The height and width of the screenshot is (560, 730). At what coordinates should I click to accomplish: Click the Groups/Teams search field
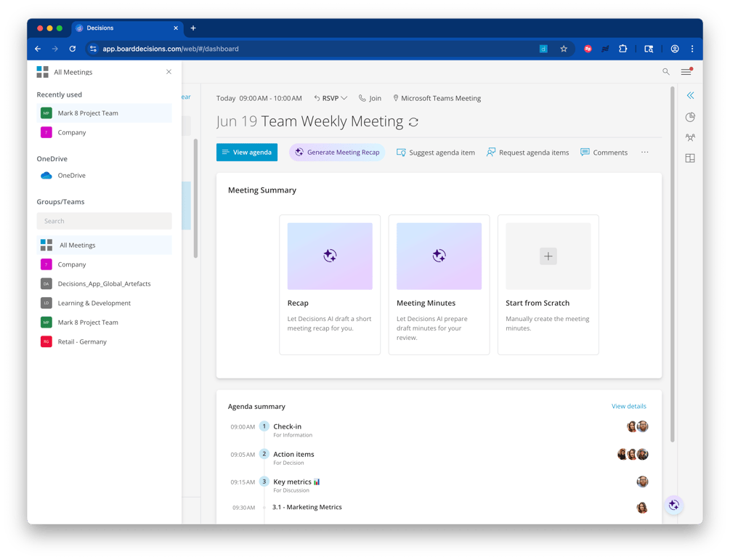pyautogui.click(x=104, y=221)
